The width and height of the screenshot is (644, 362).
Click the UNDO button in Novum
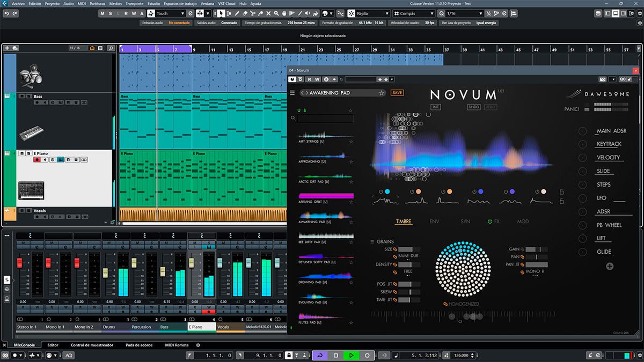[x=473, y=107]
